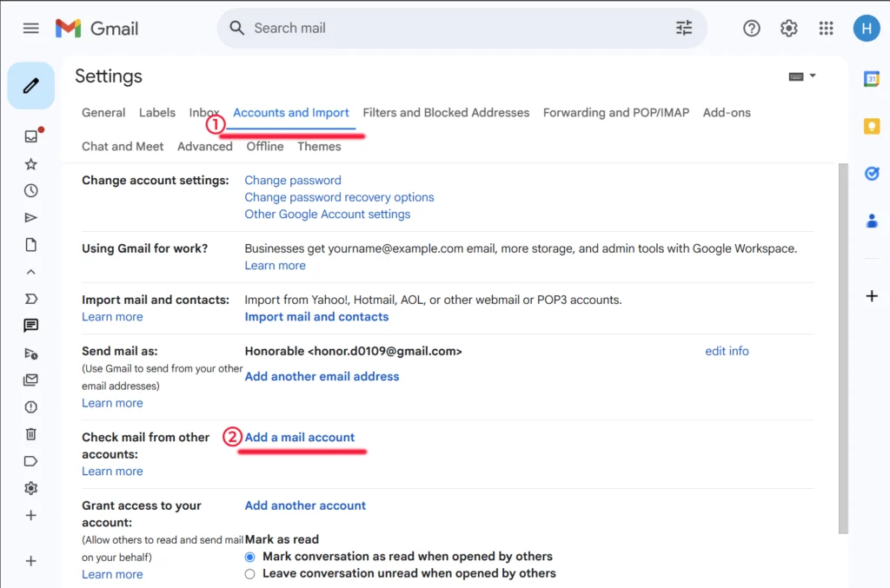Viewport: 890px width, 588px height.
Task: Switch to the General tab
Action: (x=103, y=113)
